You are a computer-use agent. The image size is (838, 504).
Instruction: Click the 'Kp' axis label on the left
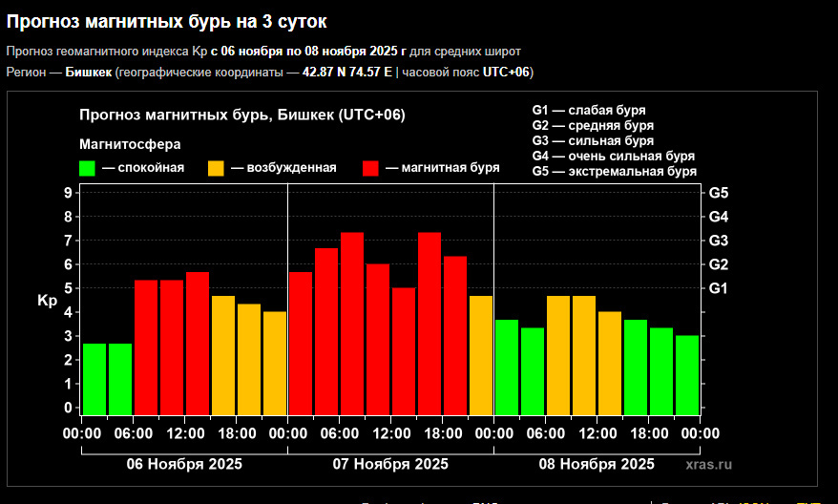[x=48, y=301]
